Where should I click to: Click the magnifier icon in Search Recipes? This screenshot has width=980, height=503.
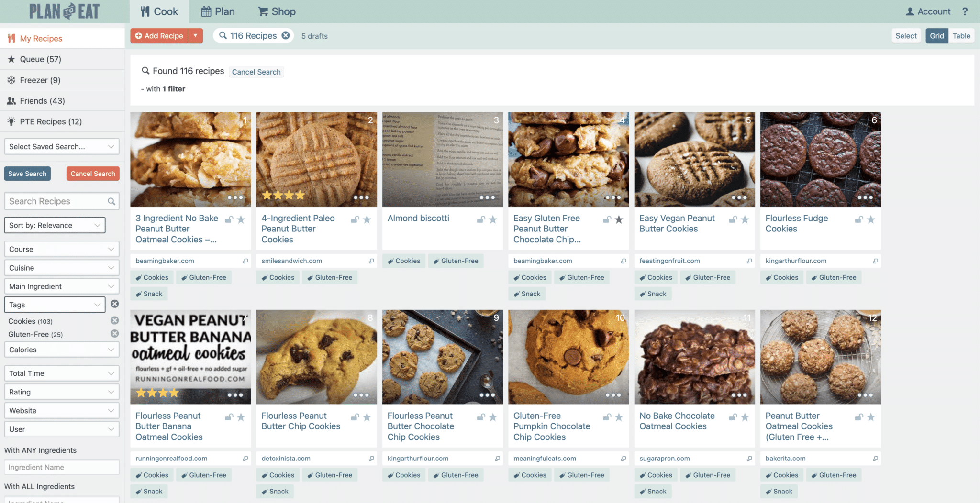[x=111, y=201]
